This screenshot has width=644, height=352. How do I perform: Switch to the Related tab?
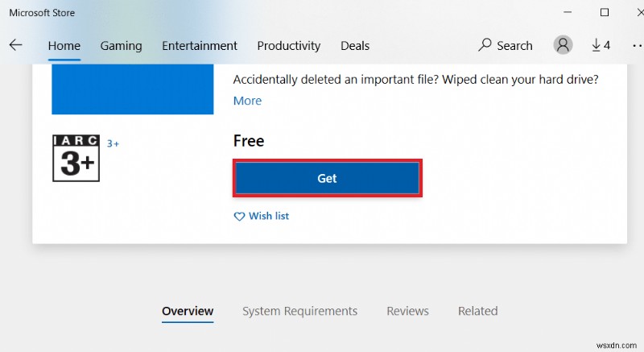tap(477, 311)
